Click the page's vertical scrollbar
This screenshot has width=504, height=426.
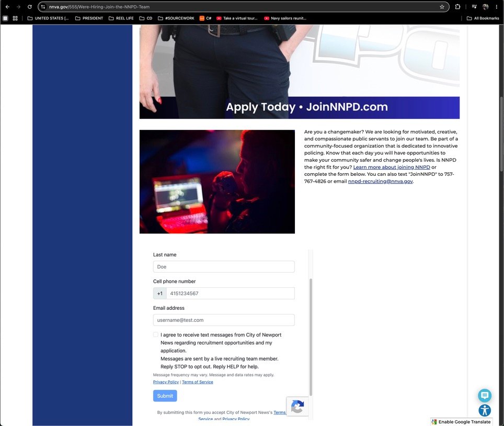tap(501, 133)
